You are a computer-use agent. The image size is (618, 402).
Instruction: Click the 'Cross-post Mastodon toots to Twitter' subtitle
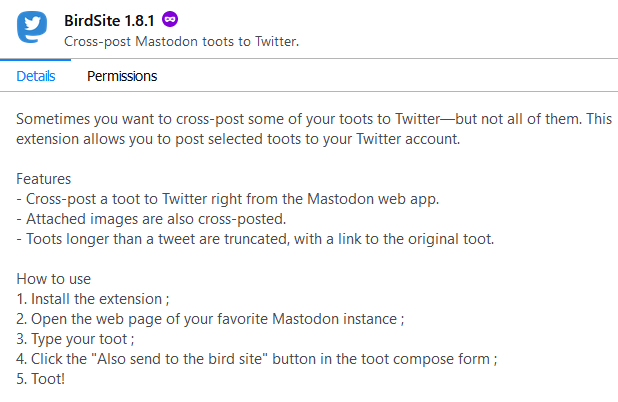181,42
